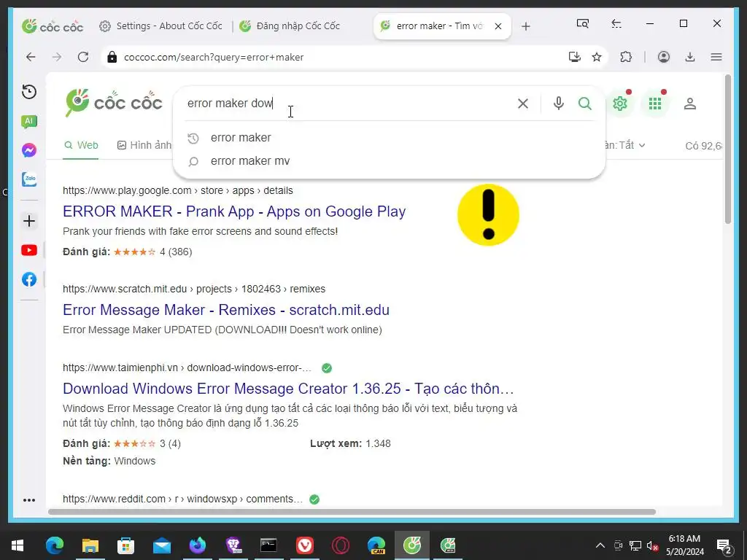This screenshot has height=560, width=747.
Task: Open YouTube from the sidebar
Action: point(29,250)
